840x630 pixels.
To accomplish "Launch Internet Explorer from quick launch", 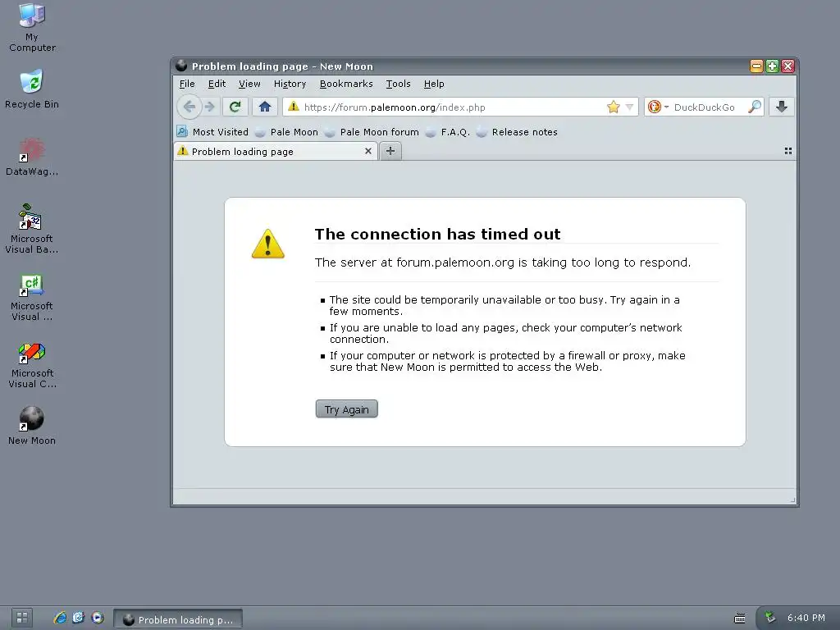I will pos(60,618).
